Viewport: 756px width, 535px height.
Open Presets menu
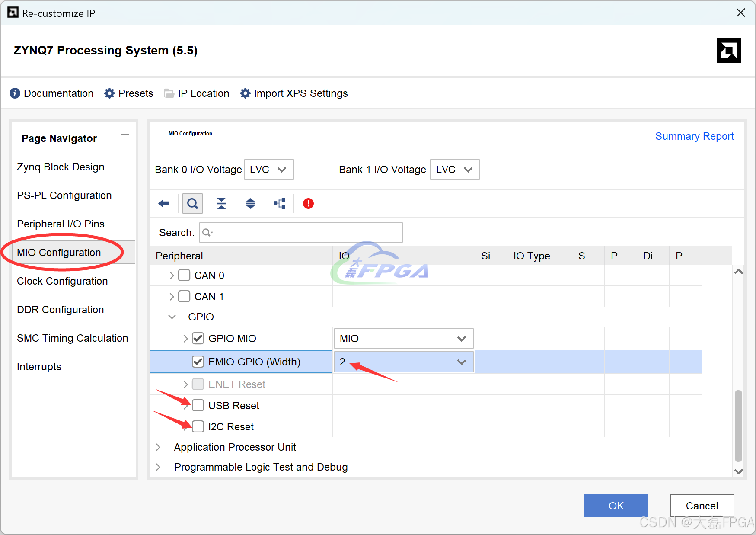[136, 93]
